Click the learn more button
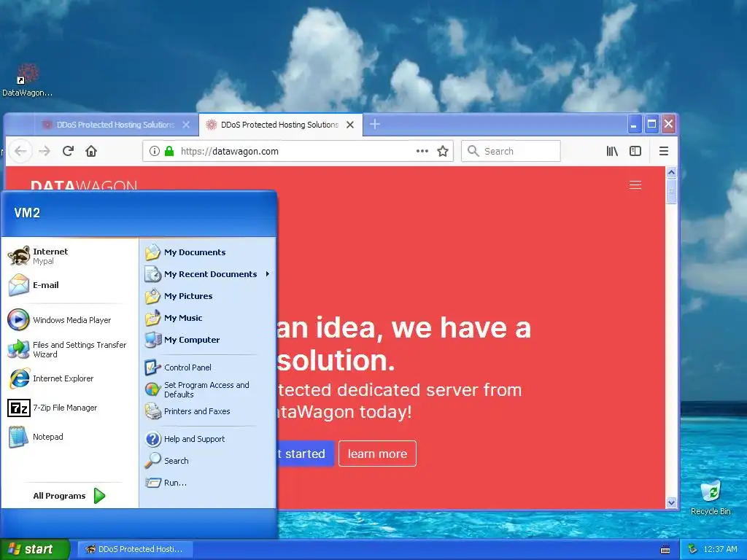Viewport: 747px width, 560px height. pos(377,454)
